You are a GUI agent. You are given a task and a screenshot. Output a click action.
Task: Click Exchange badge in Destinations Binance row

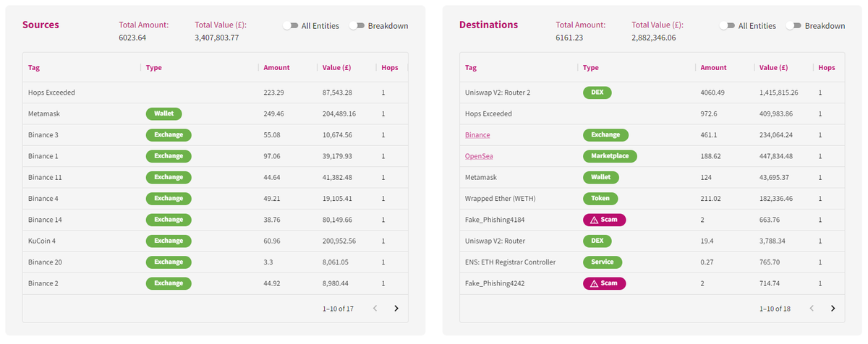pos(605,135)
